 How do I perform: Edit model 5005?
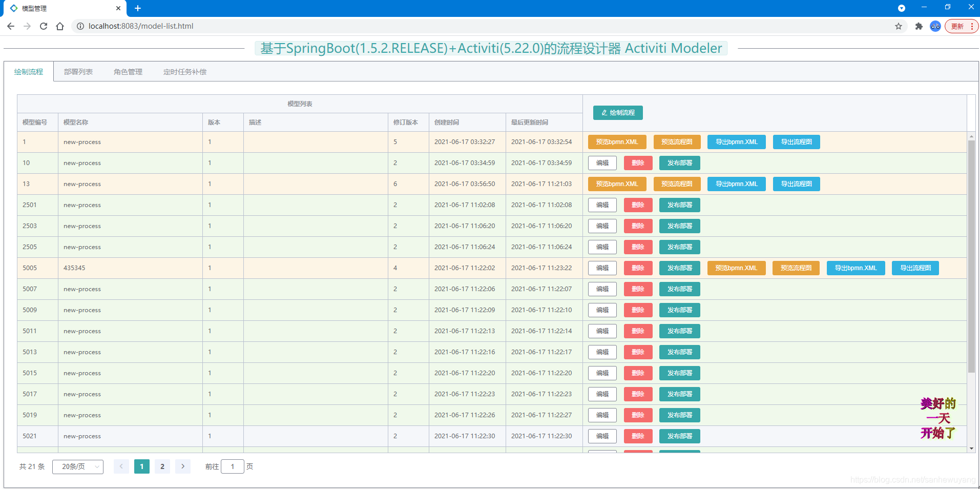(x=602, y=268)
